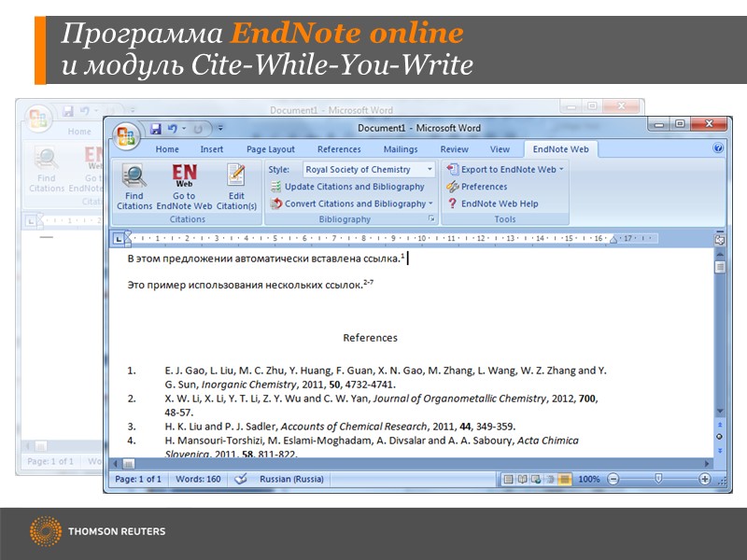Click Save icon in background Word window
This screenshot has height=560, width=747.
click(x=68, y=111)
